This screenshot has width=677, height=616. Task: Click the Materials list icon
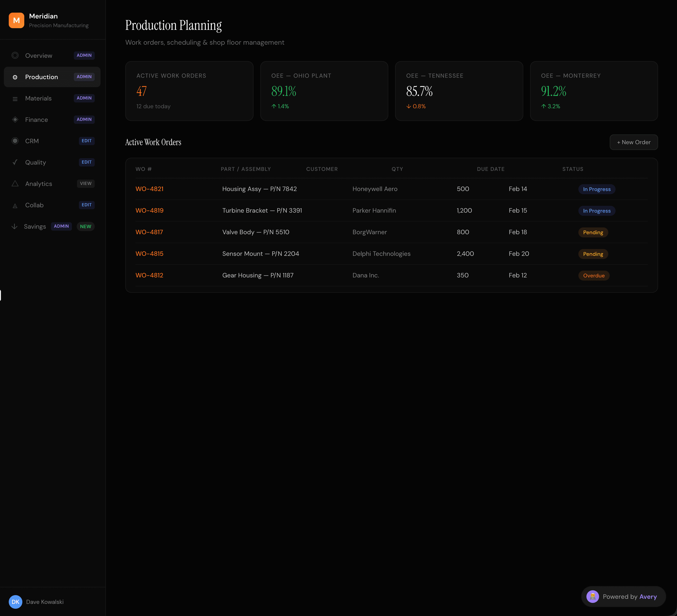(15, 99)
